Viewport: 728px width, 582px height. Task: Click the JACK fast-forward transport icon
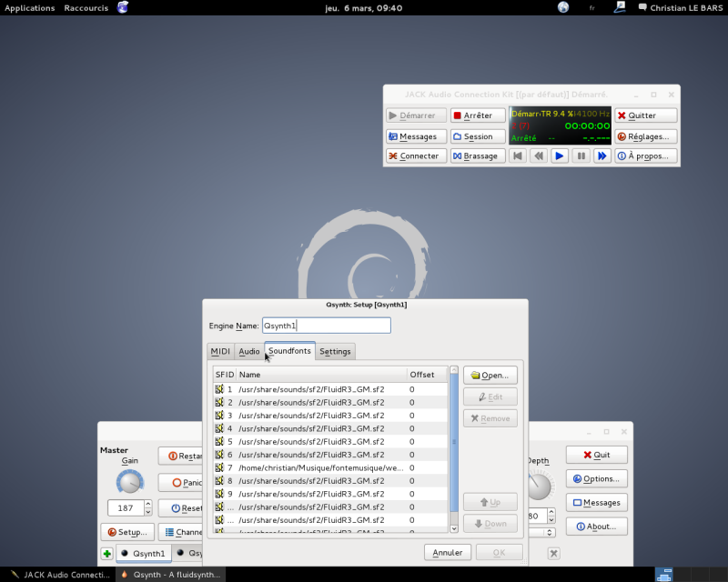[x=602, y=156]
